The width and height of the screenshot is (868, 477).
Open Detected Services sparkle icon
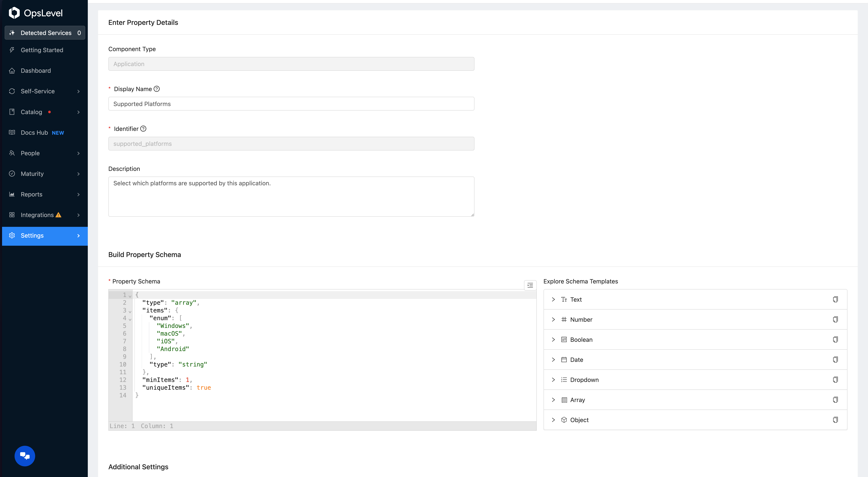pos(12,33)
